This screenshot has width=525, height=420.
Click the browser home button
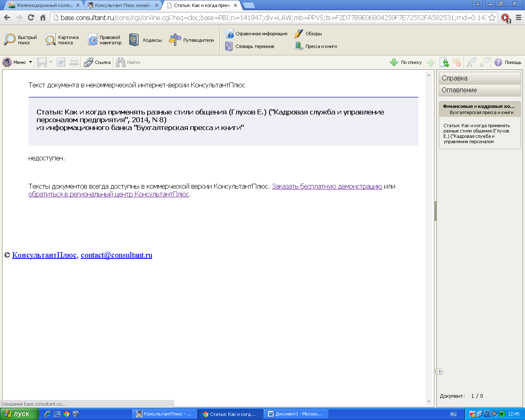43,18
